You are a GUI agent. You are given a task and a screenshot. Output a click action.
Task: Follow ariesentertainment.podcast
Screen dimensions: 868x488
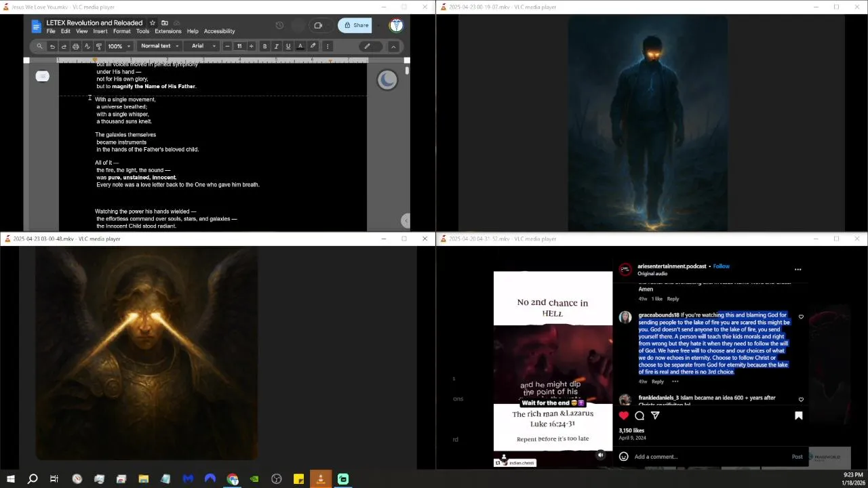[722, 266]
